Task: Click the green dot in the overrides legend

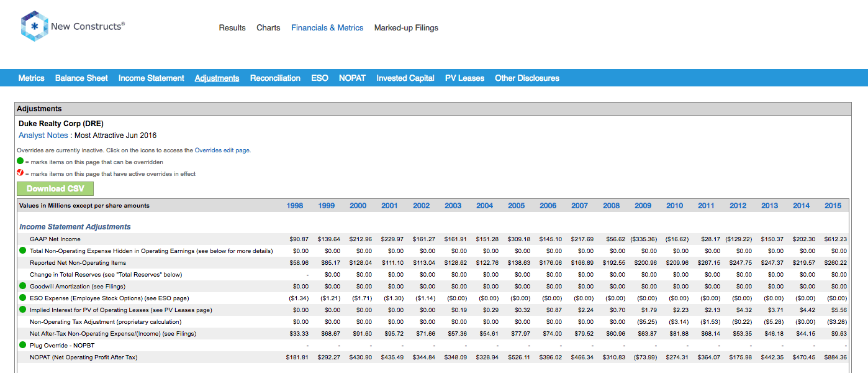Action: (20, 161)
